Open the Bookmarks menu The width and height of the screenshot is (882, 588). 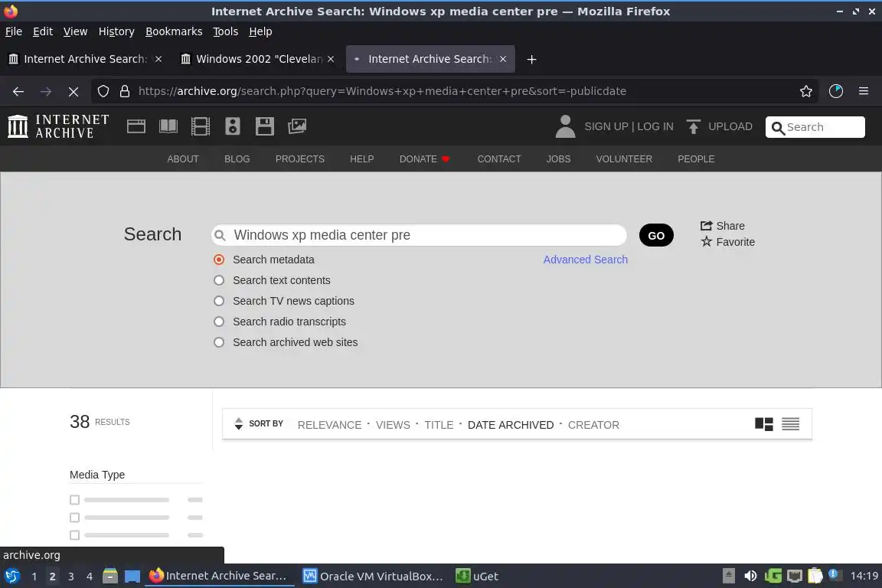click(174, 31)
